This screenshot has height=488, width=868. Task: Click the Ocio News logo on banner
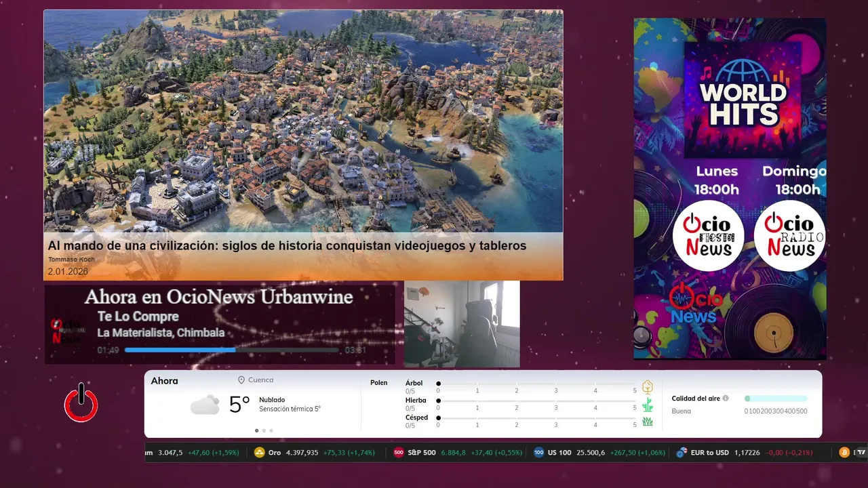695,304
